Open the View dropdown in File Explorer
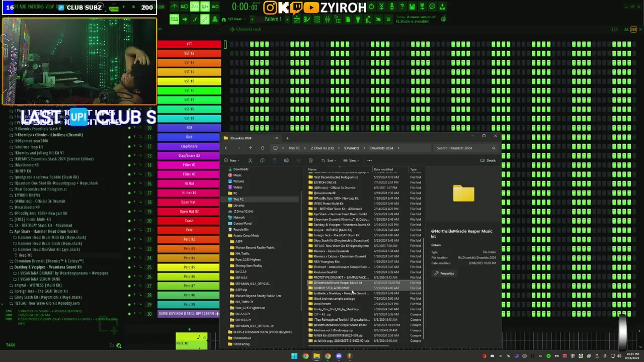Viewport: 644px width, 362px height. [352, 160]
